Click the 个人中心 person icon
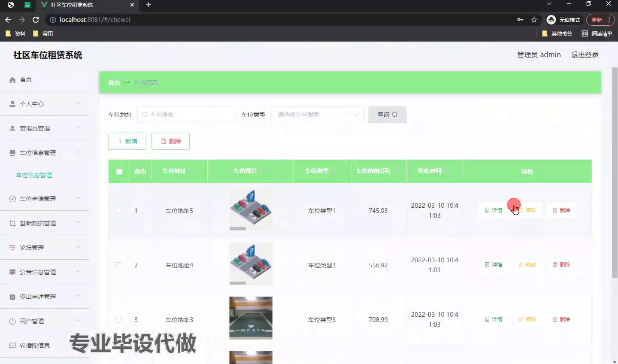 coord(12,104)
